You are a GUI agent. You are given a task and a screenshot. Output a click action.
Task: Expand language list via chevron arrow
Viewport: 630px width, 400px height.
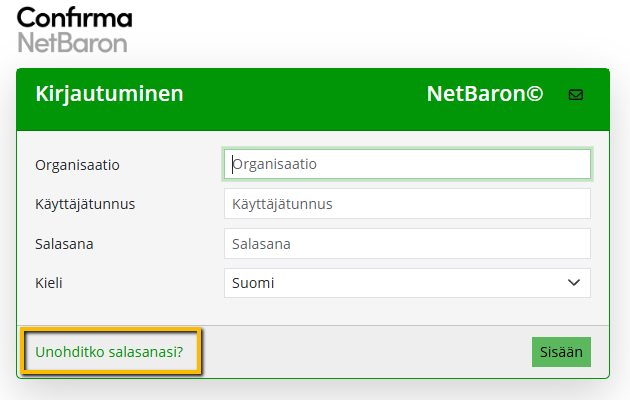click(x=574, y=283)
